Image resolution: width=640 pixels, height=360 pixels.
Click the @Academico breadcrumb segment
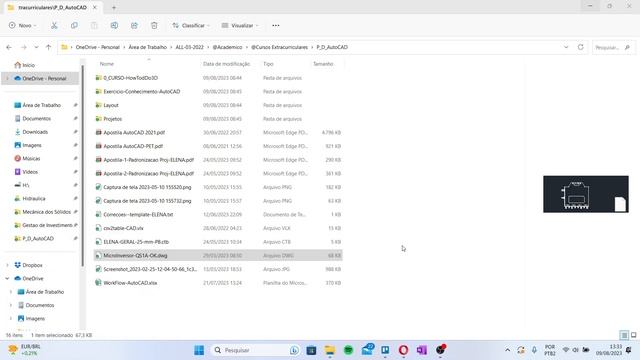click(227, 47)
